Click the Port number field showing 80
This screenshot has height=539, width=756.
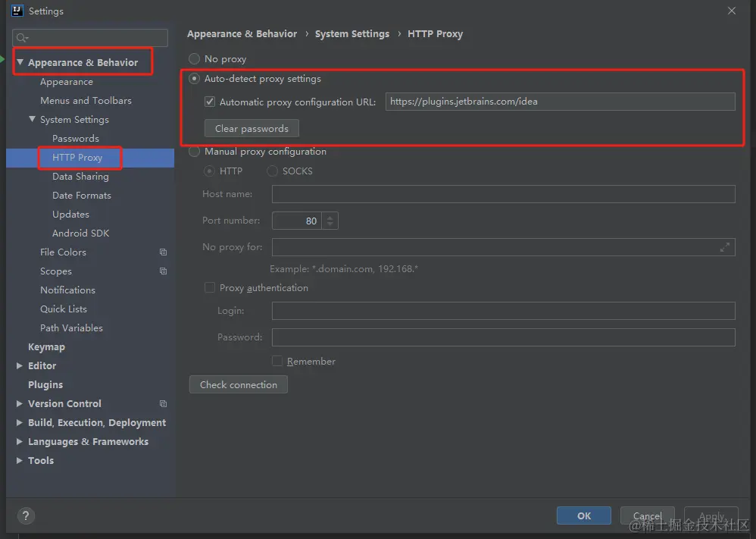(x=296, y=221)
